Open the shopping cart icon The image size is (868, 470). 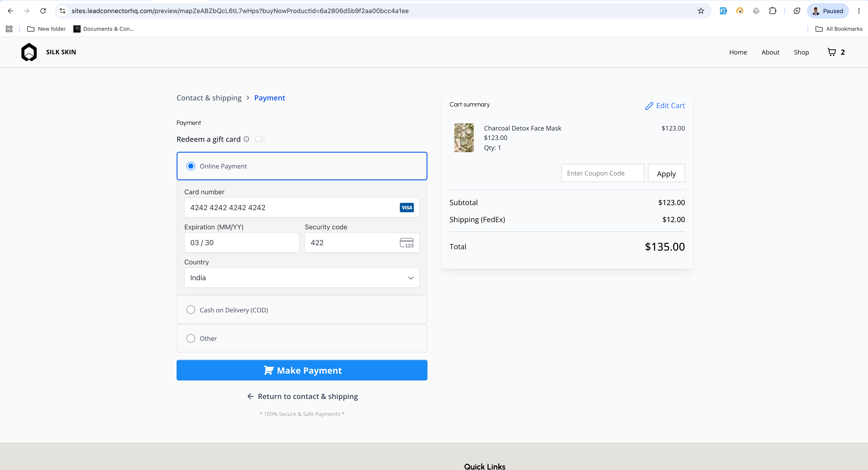point(832,52)
